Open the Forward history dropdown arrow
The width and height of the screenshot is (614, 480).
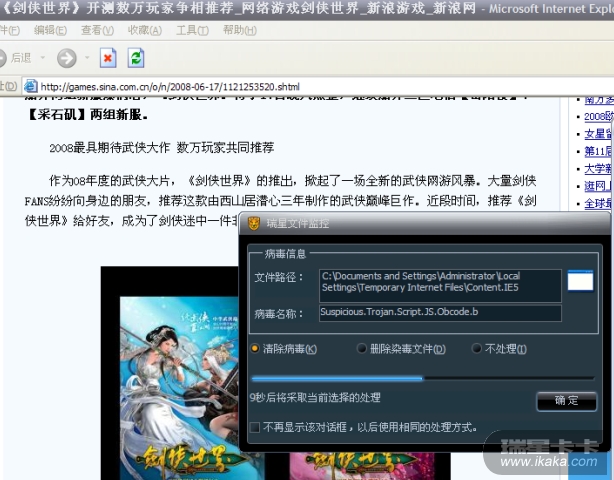point(87,58)
